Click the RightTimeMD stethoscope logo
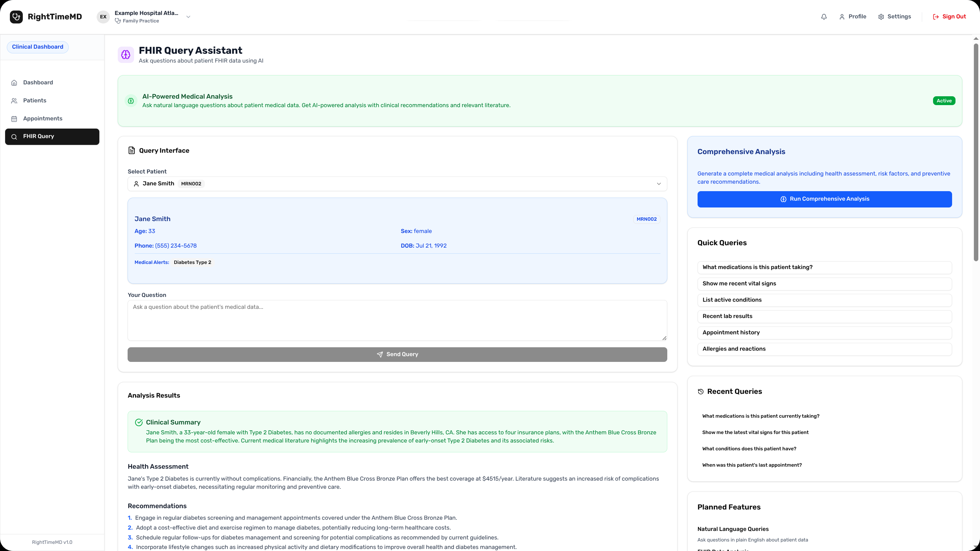Image resolution: width=980 pixels, height=551 pixels. pos(16,17)
